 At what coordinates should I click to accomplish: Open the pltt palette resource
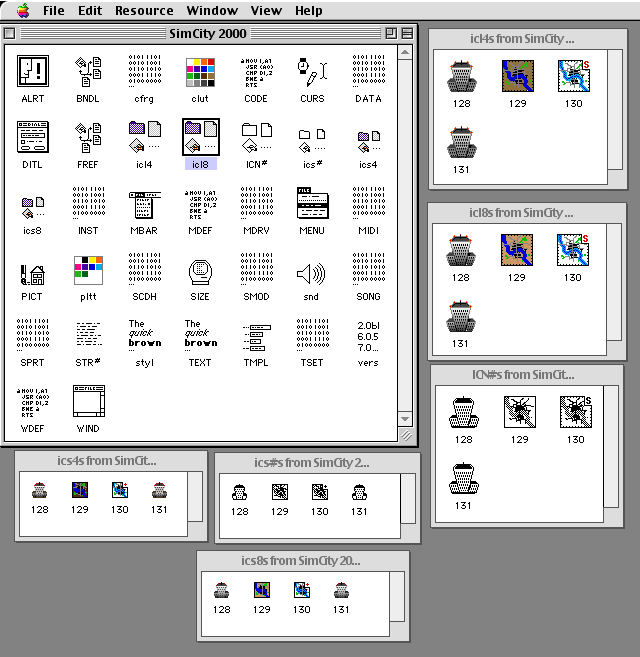pyautogui.click(x=88, y=270)
